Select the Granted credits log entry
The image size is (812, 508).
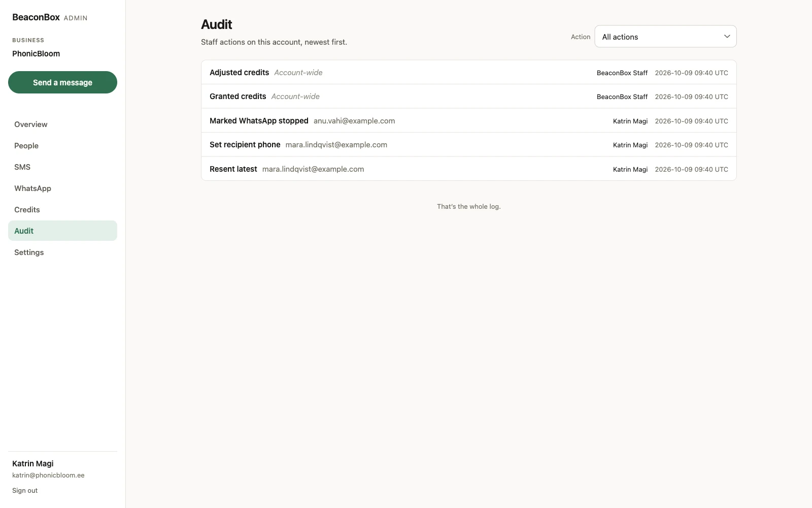point(469,97)
